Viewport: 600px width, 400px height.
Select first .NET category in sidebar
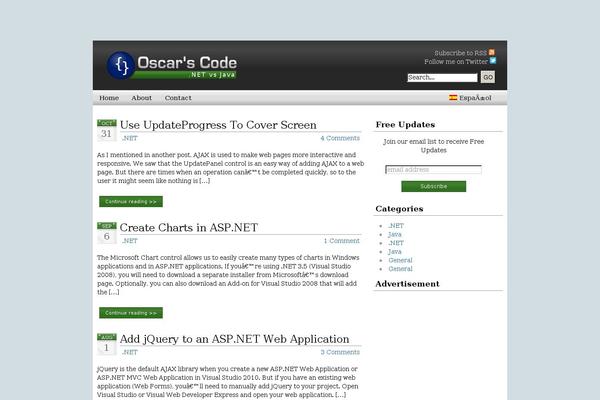[396, 226]
